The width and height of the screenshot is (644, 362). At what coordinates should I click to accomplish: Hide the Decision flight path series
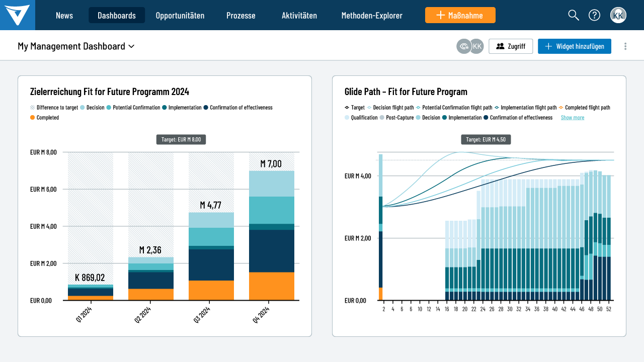click(x=393, y=108)
